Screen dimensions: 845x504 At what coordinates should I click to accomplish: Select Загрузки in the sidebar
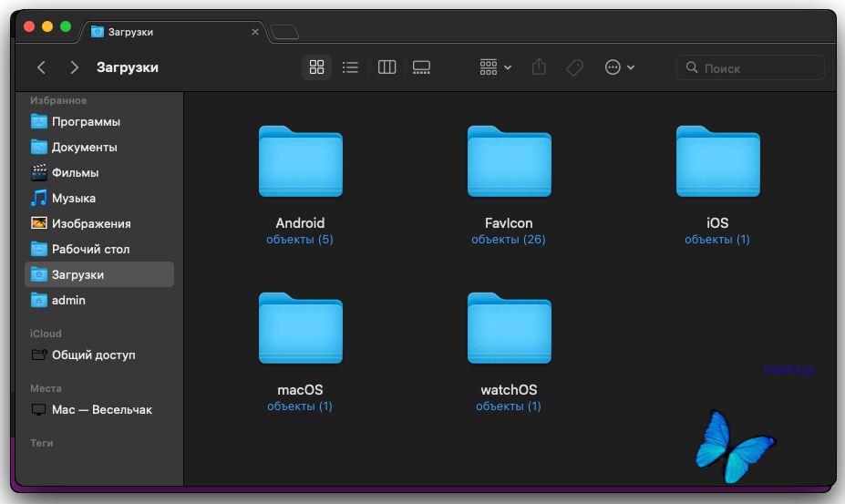[x=99, y=274]
